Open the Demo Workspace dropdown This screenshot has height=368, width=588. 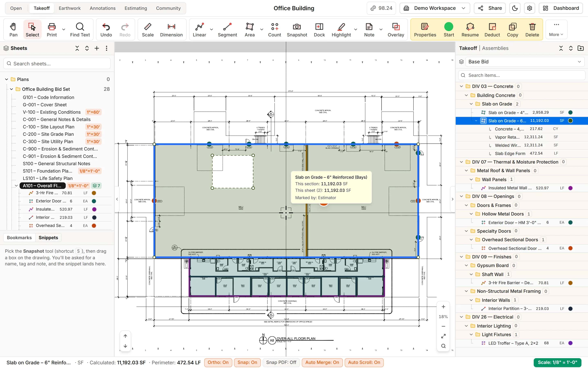[x=434, y=8]
